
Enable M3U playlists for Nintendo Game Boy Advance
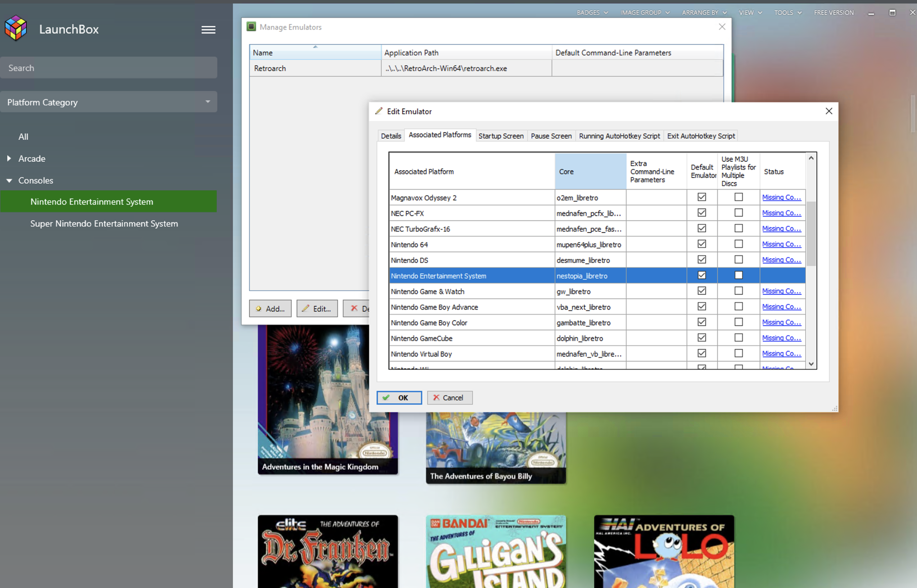click(x=739, y=307)
